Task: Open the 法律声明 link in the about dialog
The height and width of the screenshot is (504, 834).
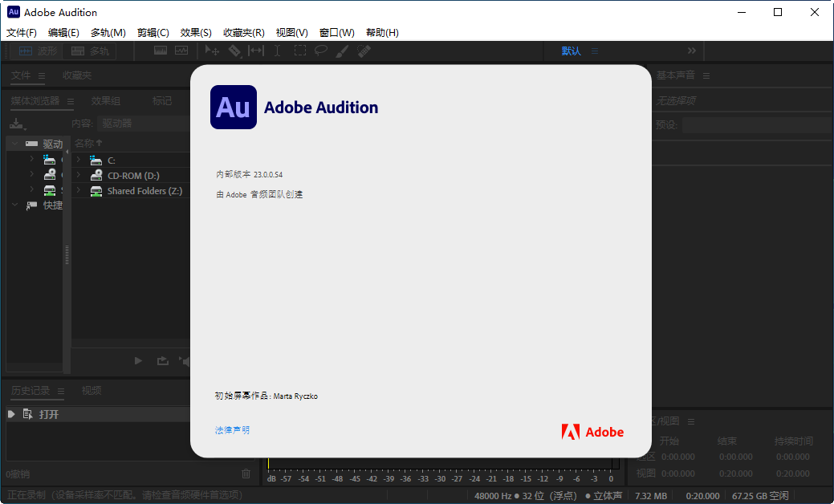Action: pyautogui.click(x=232, y=431)
